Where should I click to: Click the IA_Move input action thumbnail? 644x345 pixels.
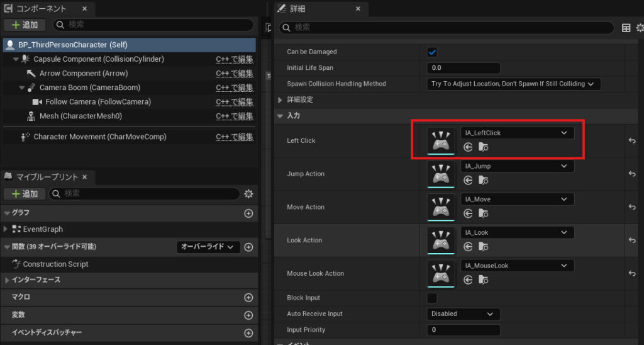[440, 207]
